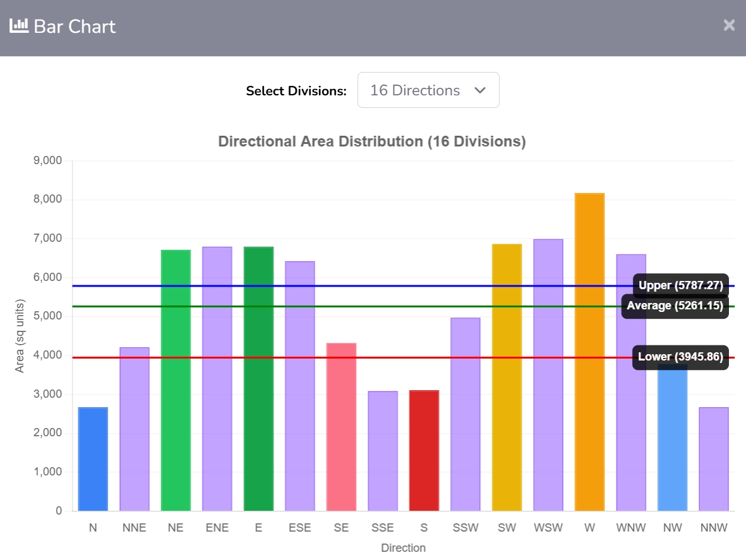Click the chart title text
This screenshot has width=746, height=560.
(x=372, y=141)
